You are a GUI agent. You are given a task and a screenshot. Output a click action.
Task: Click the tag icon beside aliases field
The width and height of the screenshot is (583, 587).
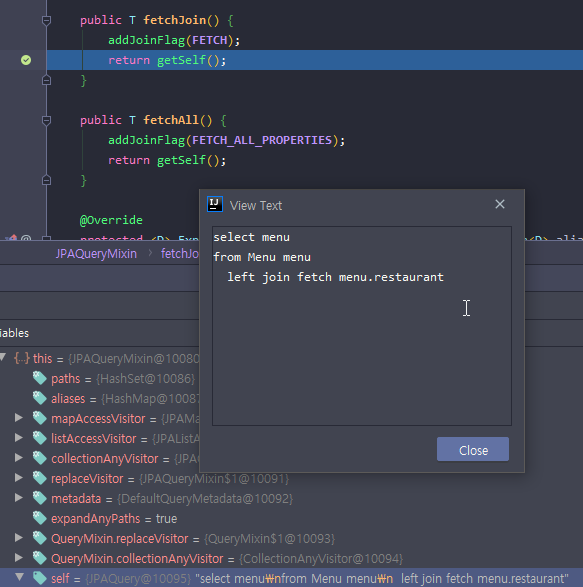(x=39, y=398)
